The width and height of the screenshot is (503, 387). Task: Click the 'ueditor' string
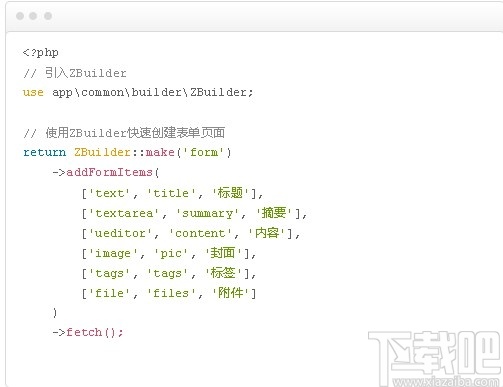120,233
